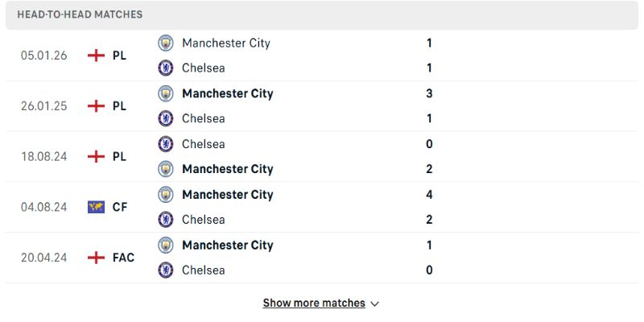Click CF competition label
Viewport: 644px width, 322px height.
coord(119,207)
